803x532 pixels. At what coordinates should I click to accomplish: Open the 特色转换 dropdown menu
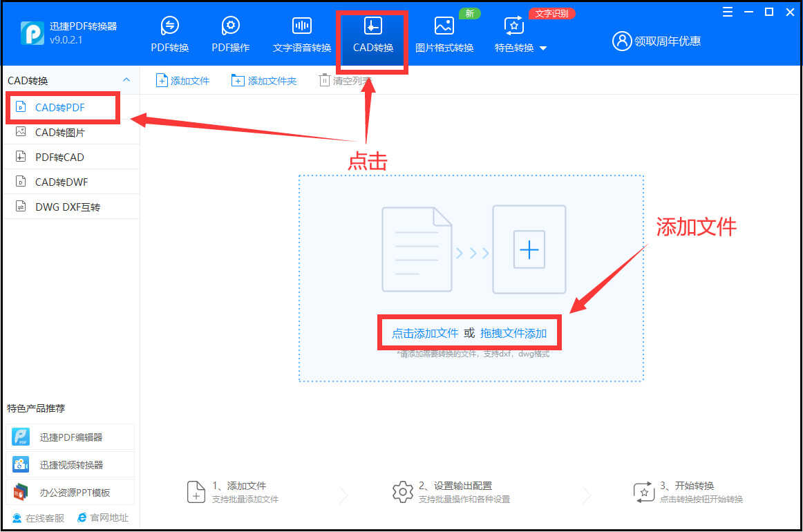tap(520, 35)
